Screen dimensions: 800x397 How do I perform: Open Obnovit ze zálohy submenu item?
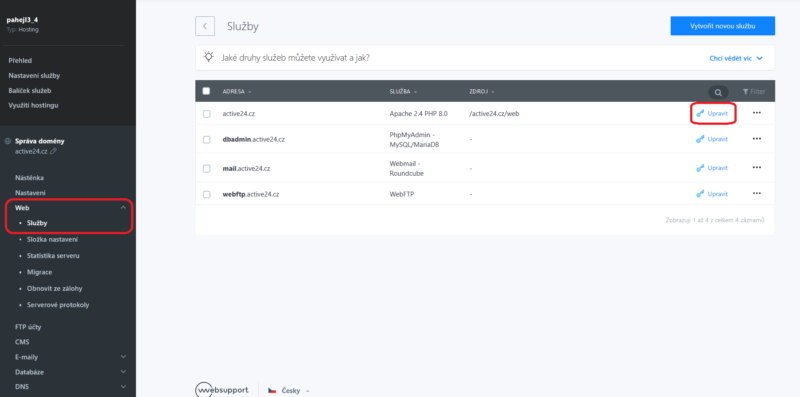(55, 288)
